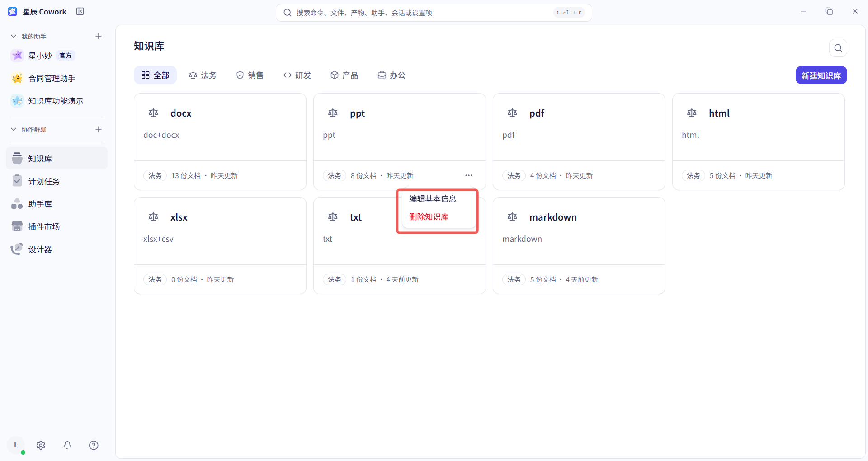
Task: Open 计划任务 page
Action: pos(57,181)
